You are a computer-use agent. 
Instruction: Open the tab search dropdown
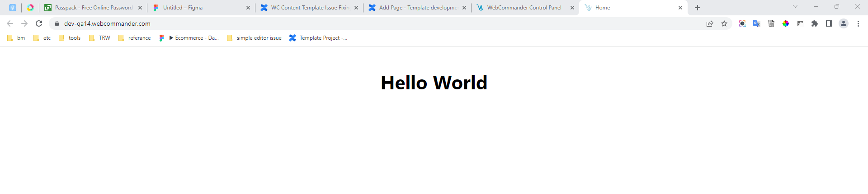pos(795,6)
